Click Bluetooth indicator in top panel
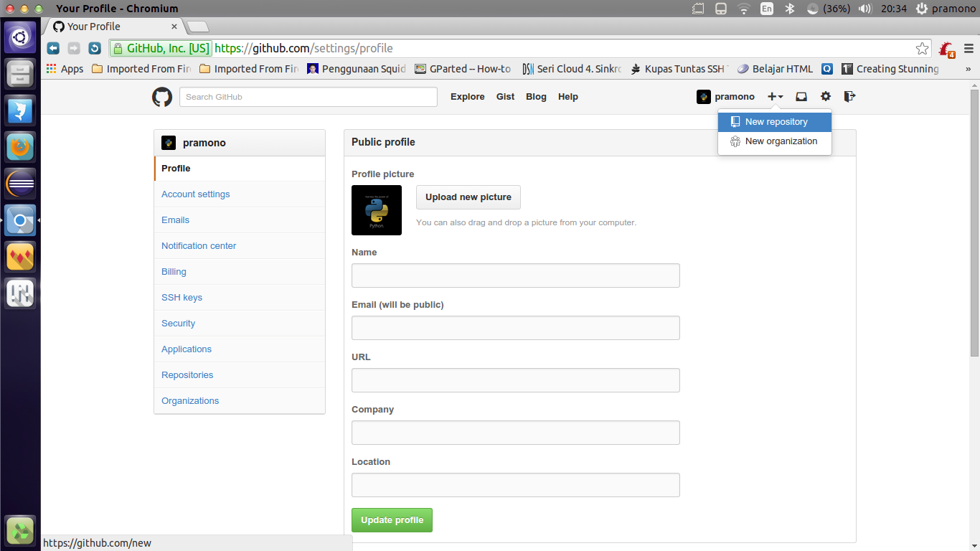Image resolution: width=980 pixels, height=551 pixels. (x=789, y=9)
